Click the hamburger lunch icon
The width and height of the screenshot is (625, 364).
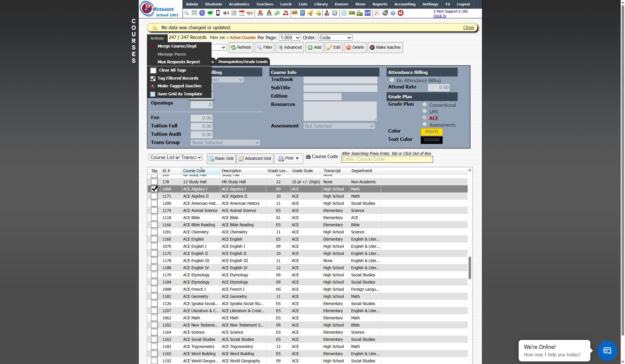(x=294, y=13)
